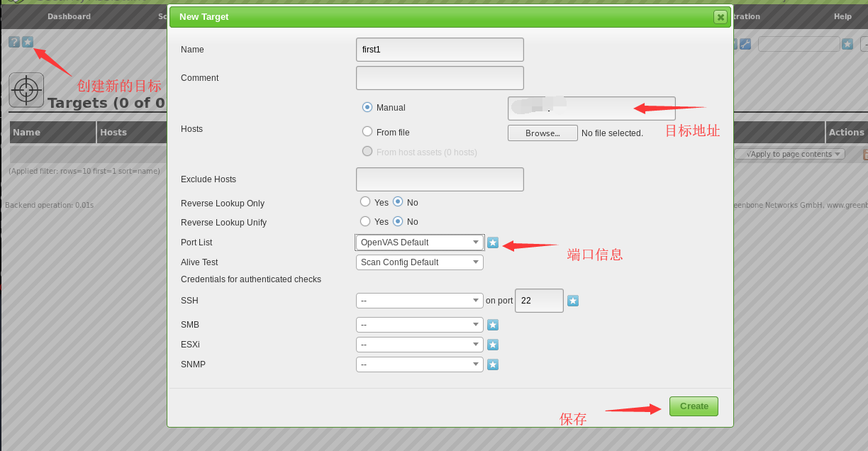This screenshot has width=868, height=451.
Task: Set Reverse Lookup Unify to No
Action: (x=398, y=221)
